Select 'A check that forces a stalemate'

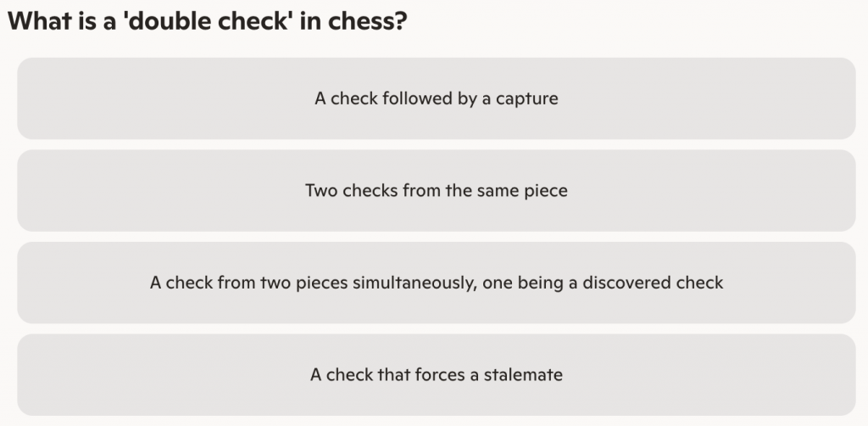click(436, 374)
